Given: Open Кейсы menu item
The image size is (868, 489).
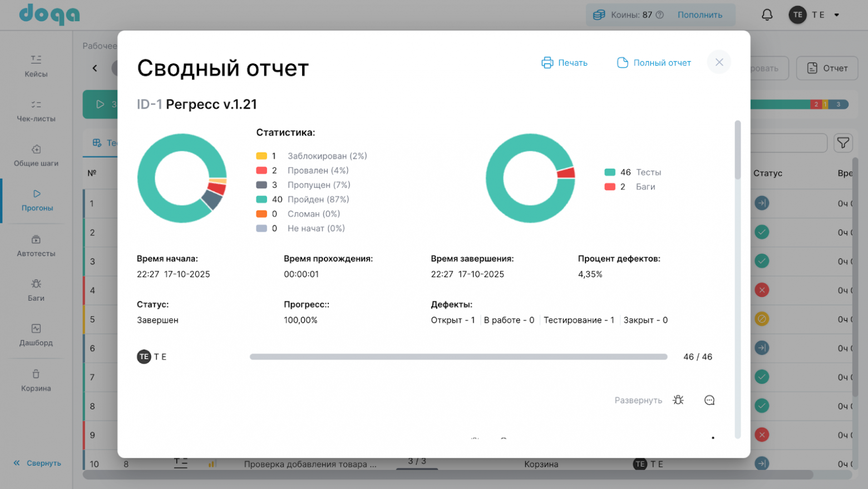Looking at the screenshot, I should 36,66.
